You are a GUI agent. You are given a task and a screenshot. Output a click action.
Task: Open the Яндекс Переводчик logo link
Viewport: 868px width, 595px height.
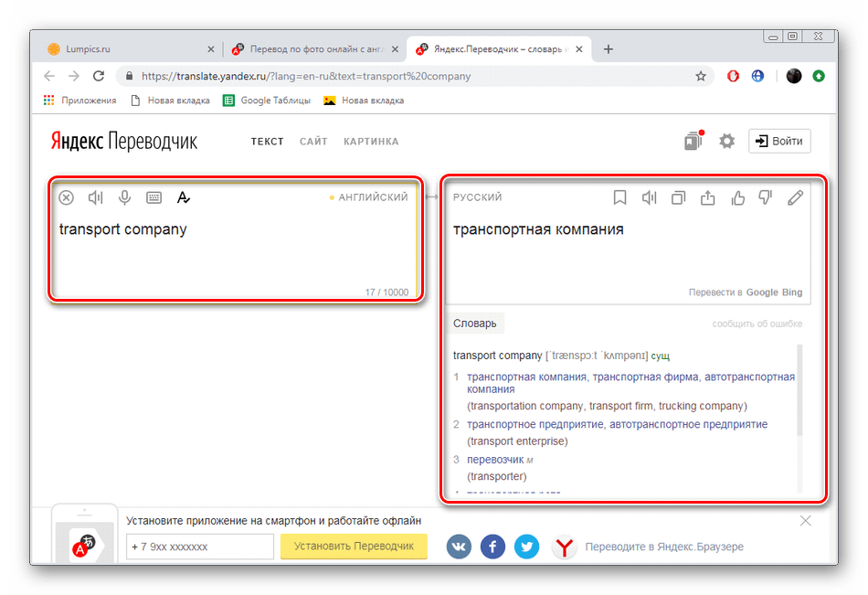124,142
